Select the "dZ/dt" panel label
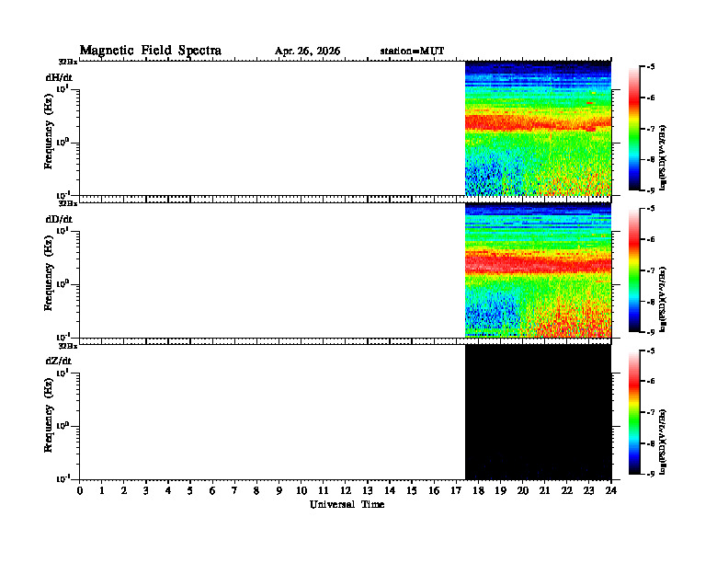 [x=59, y=361]
